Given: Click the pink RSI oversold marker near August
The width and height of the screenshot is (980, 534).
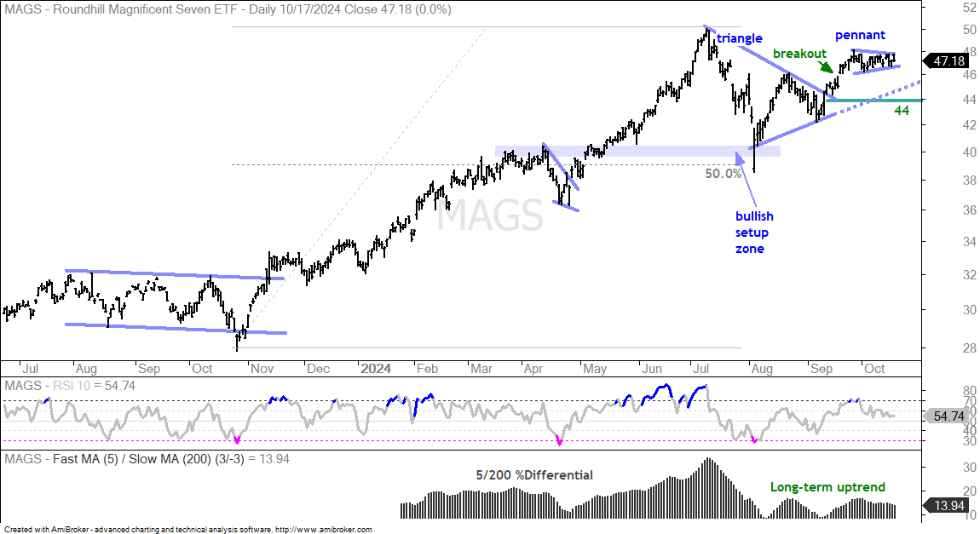Looking at the screenshot, I should 754,440.
